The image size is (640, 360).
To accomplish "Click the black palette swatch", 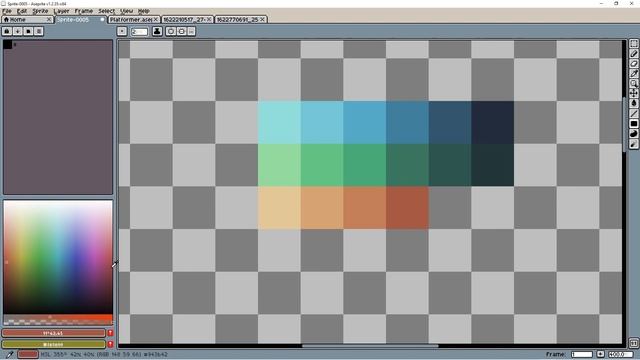I will pos(8,44).
